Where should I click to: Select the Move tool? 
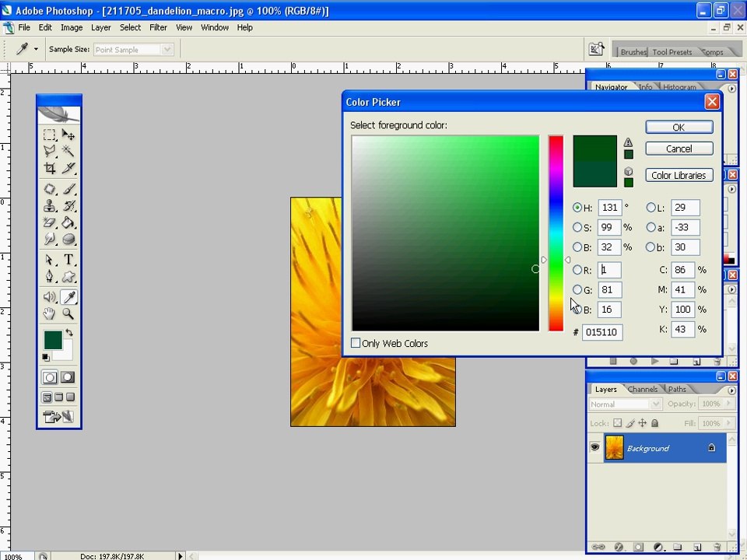[x=68, y=135]
